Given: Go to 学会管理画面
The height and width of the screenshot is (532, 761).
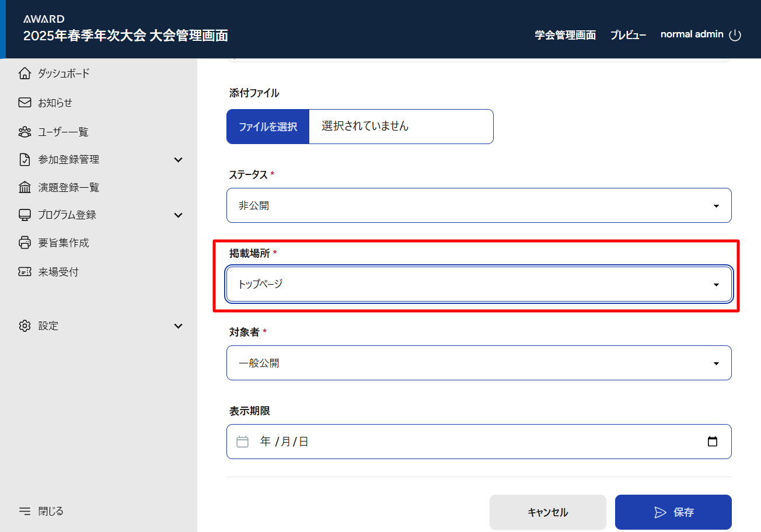Looking at the screenshot, I should (x=565, y=35).
